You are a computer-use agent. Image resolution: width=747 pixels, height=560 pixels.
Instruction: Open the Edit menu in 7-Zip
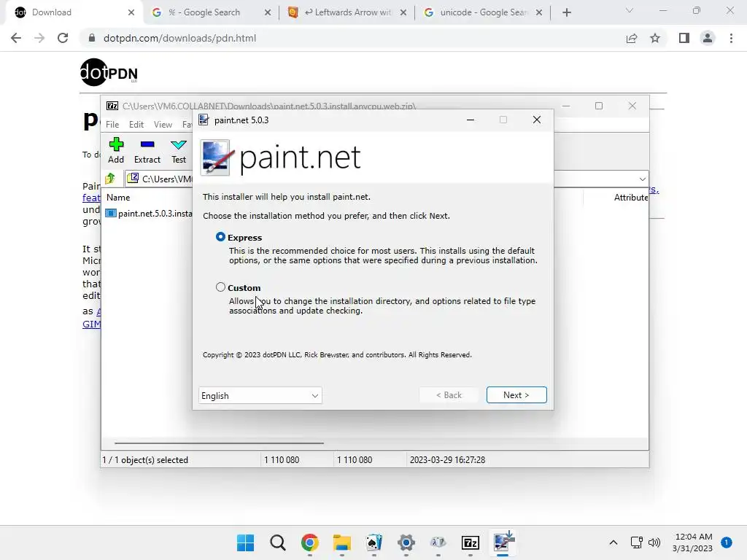136,124
